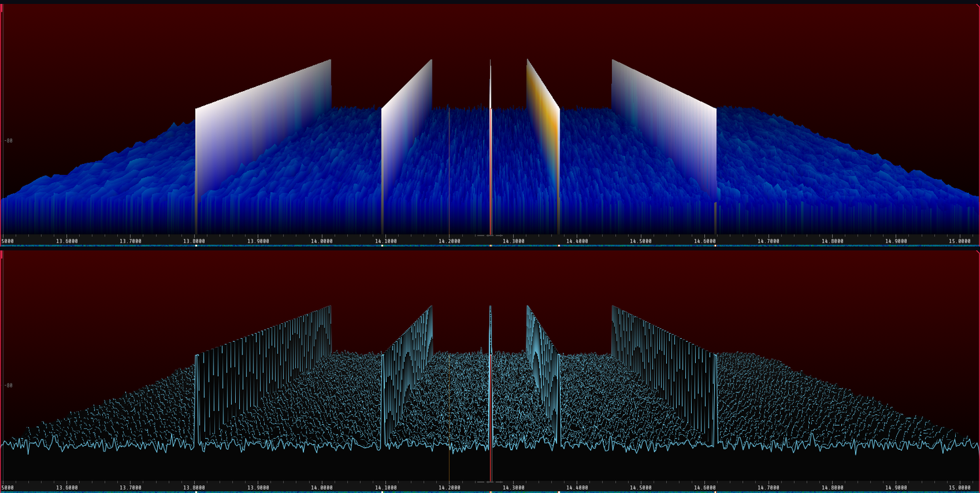Click 13.9000 on the upper frequency axis
Screen dimensions: 980x493
pos(258,241)
